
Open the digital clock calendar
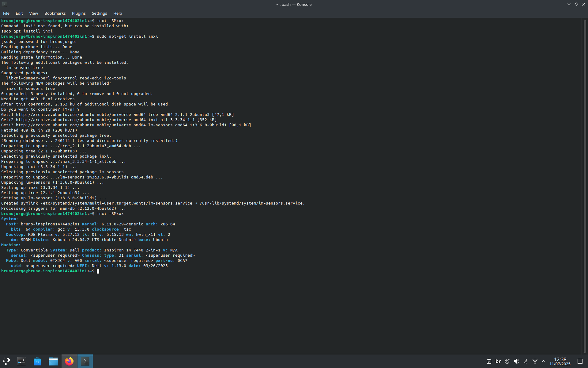click(x=560, y=361)
